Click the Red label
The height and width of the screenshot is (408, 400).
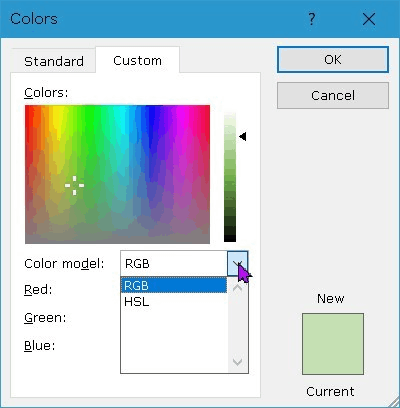coord(38,290)
